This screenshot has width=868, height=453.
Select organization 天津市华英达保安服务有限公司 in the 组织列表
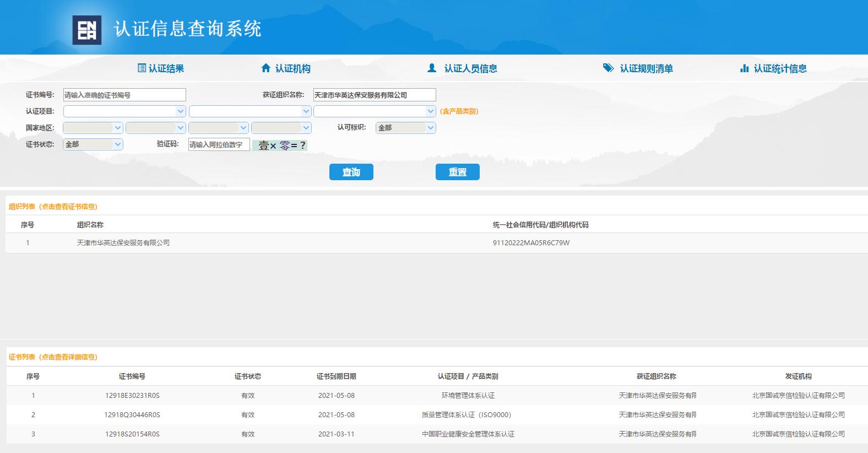click(x=123, y=243)
